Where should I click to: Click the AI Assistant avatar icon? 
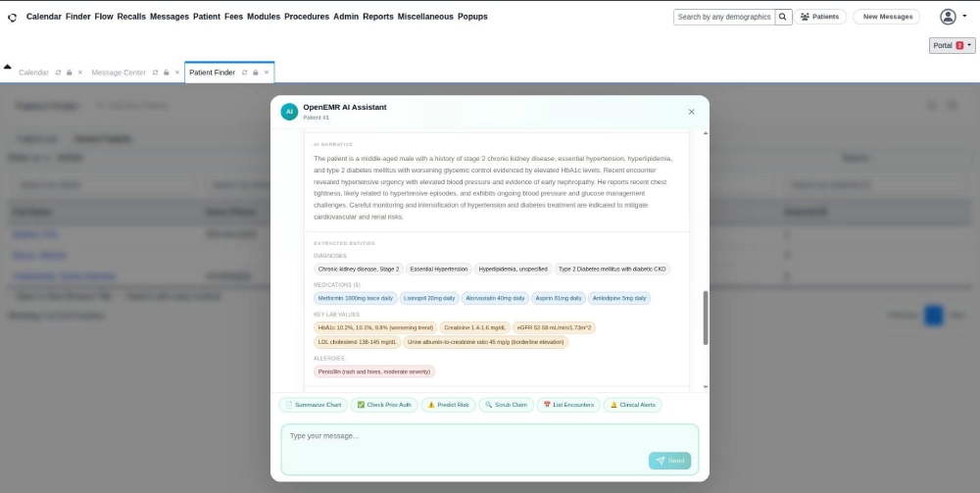point(289,112)
